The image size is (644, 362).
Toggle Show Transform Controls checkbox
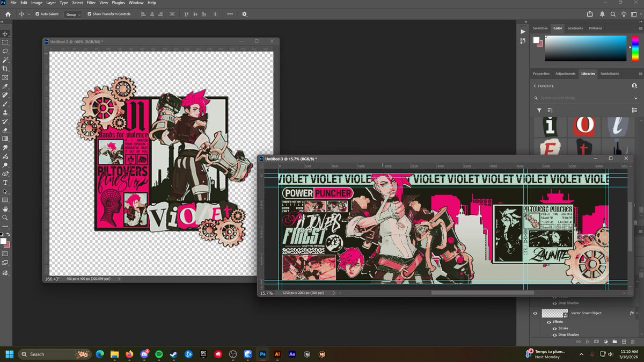(x=89, y=14)
